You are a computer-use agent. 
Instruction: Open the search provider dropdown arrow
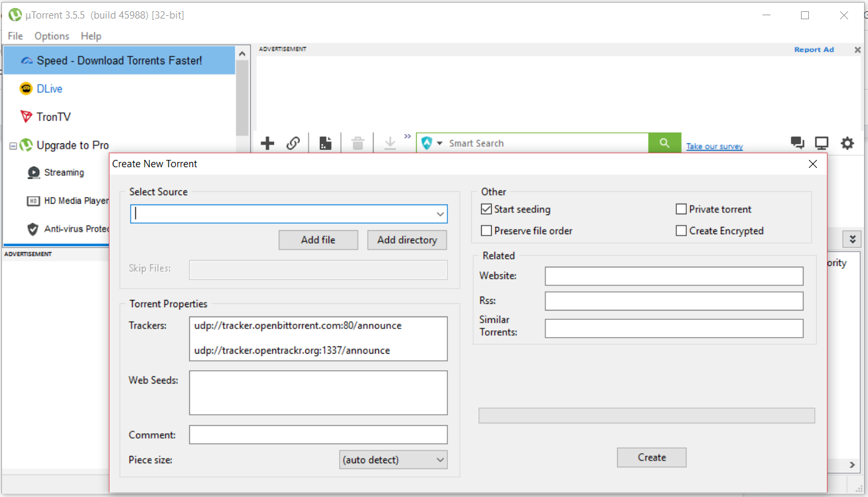[x=439, y=143]
